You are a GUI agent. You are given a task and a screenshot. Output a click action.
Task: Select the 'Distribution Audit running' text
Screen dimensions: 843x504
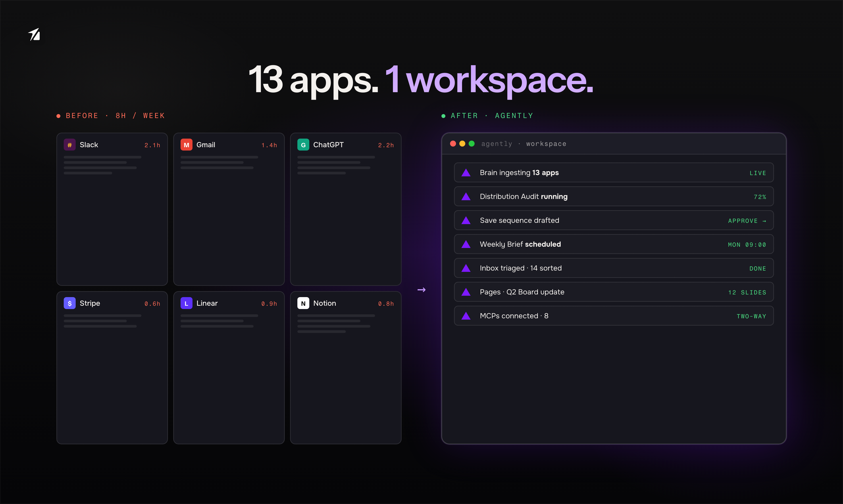coord(524,197)
